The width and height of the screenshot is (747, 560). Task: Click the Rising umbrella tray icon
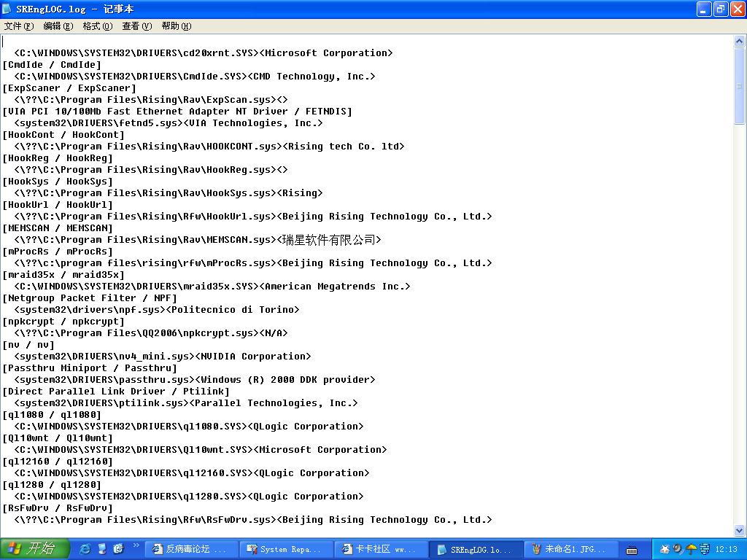691,550
